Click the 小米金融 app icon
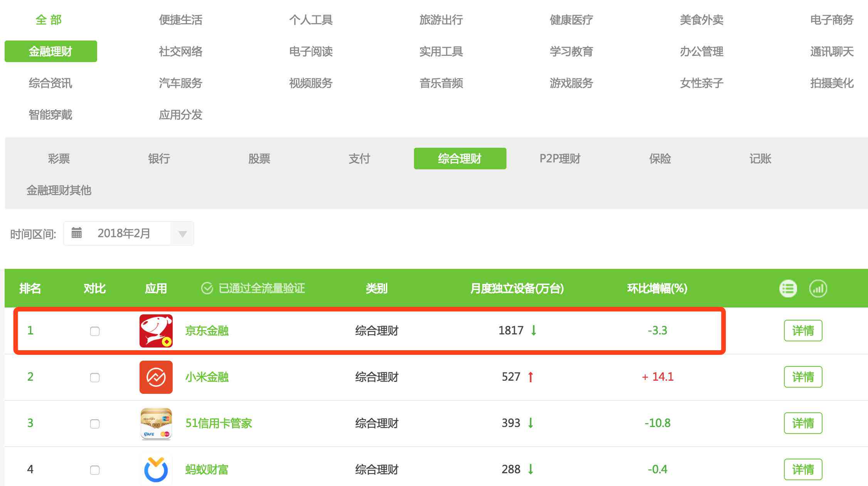The height and width of the screenshot is (486, 868). [x=157, y=376]
